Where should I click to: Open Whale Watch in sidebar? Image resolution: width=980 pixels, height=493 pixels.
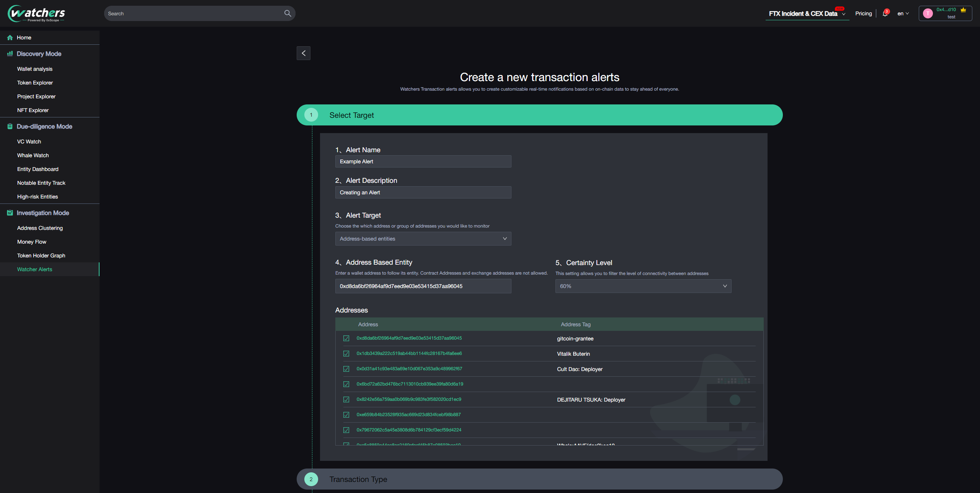click(33, 155)
